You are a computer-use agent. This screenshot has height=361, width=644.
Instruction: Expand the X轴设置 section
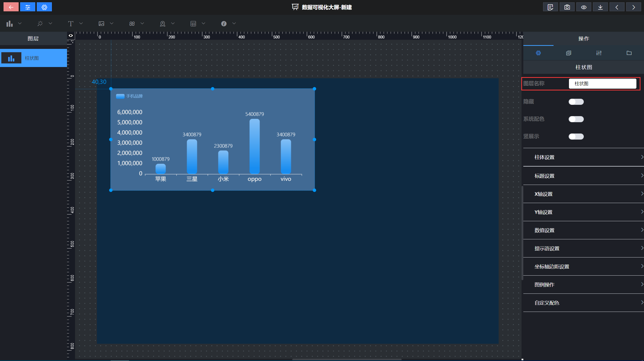584,194
